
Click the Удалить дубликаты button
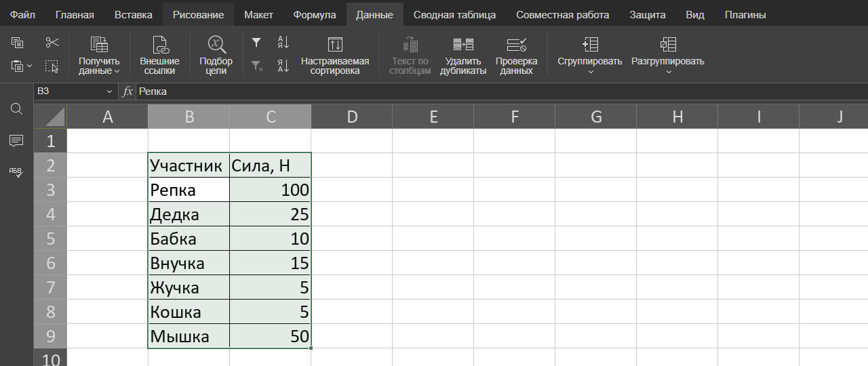point(462,56)
